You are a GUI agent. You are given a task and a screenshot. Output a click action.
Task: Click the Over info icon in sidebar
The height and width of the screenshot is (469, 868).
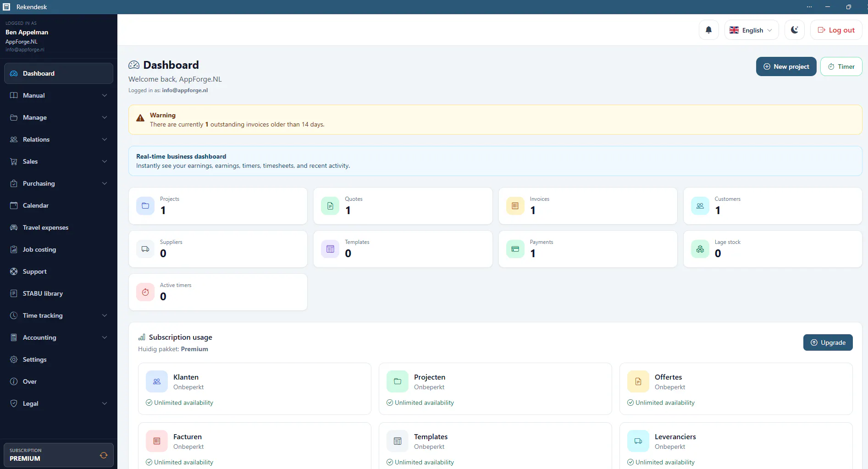[14, 381]
